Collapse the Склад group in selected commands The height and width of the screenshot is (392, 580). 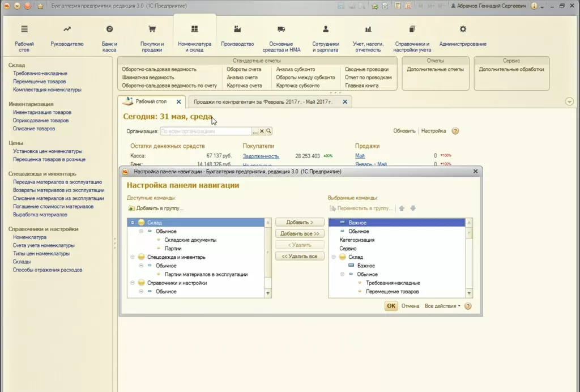point(334,257)
